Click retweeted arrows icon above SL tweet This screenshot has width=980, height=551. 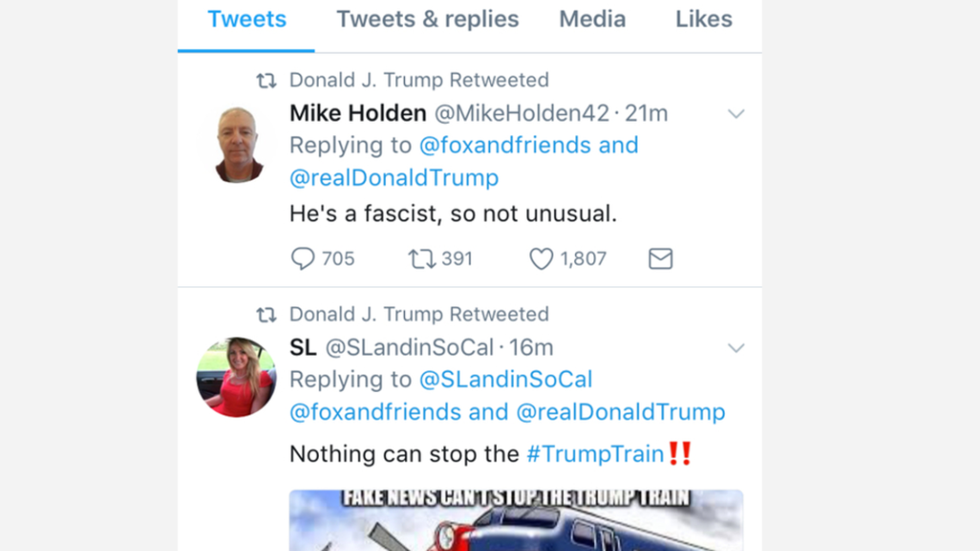[x=266, y=315]
